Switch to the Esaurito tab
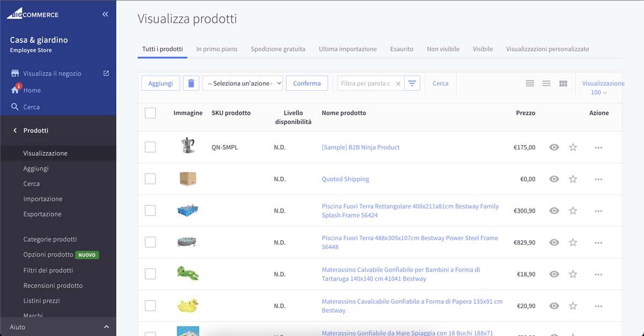Screen dimensions: 644x336 401,49
